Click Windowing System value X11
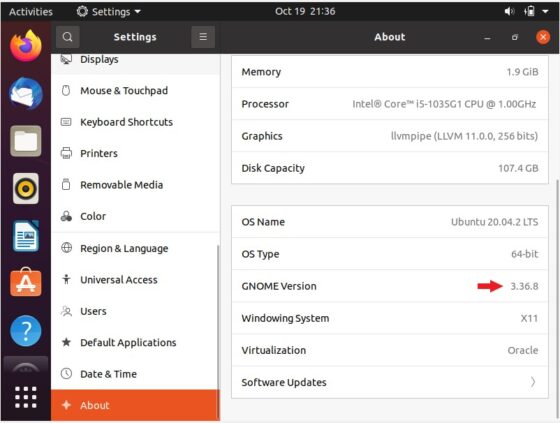This screenshot has height=423, width=560. pos(529,318)
